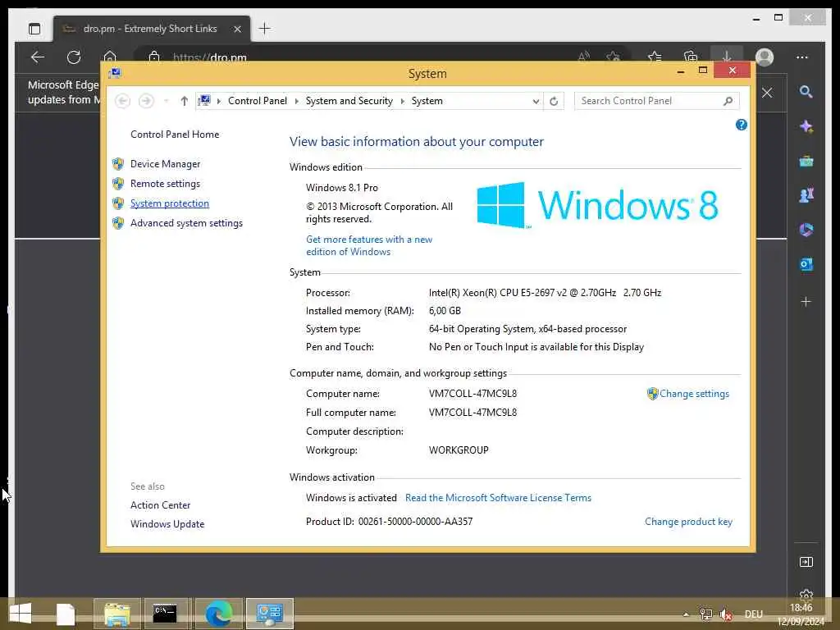The height and width of the screenshot is (630, 840).
Task: Open Edge profile avatar
Action: [x=764, y=57]
